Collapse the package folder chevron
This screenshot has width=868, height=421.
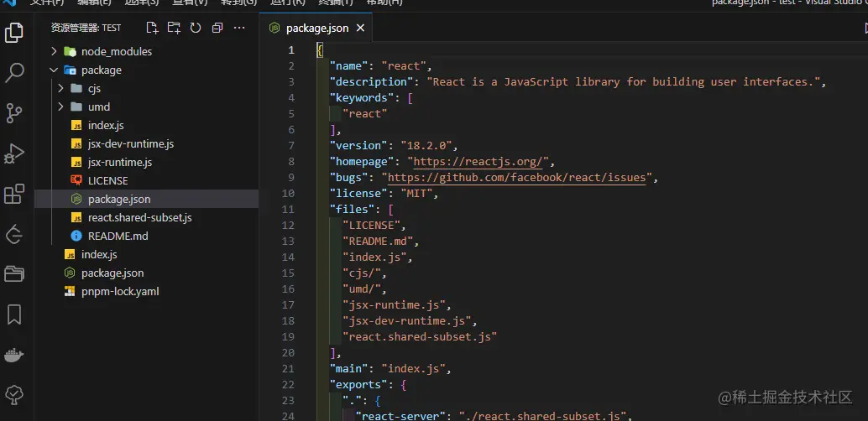[x=54, y=70]
